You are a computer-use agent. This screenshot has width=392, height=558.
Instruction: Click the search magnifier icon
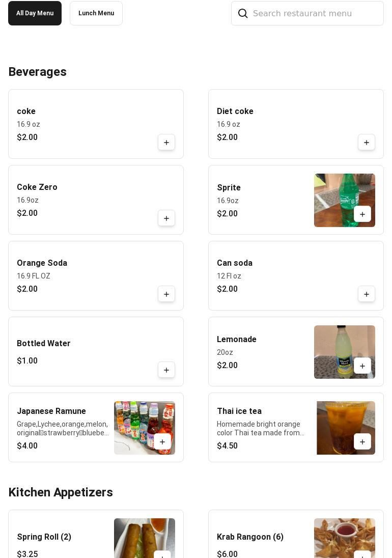point(243,13)
